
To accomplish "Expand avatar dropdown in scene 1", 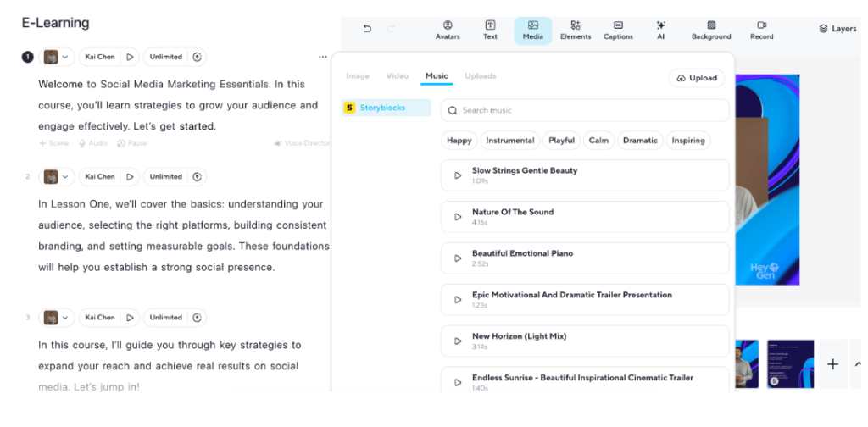I will tap(65, 57).
